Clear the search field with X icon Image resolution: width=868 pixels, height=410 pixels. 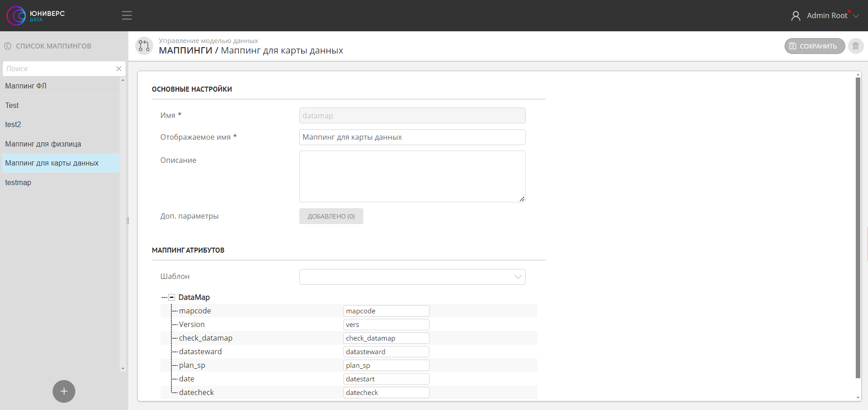(119, 68)
